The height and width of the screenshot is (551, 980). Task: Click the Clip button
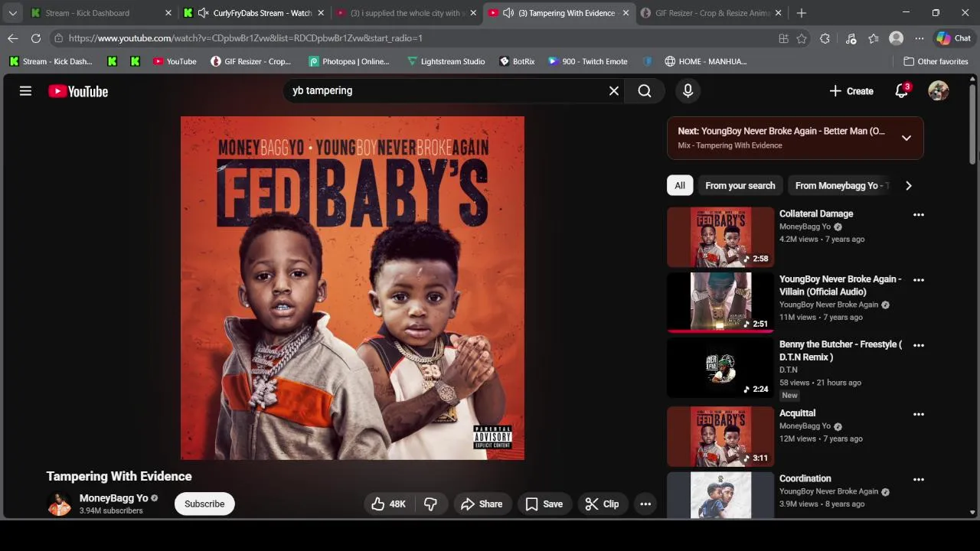coord(602,504)
